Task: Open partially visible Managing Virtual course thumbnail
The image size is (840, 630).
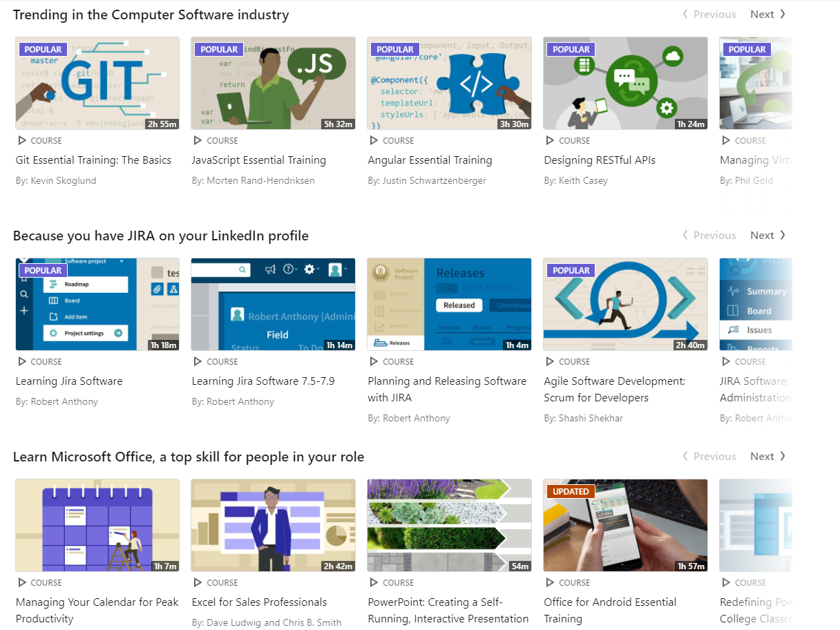Action: click(756, 84)
